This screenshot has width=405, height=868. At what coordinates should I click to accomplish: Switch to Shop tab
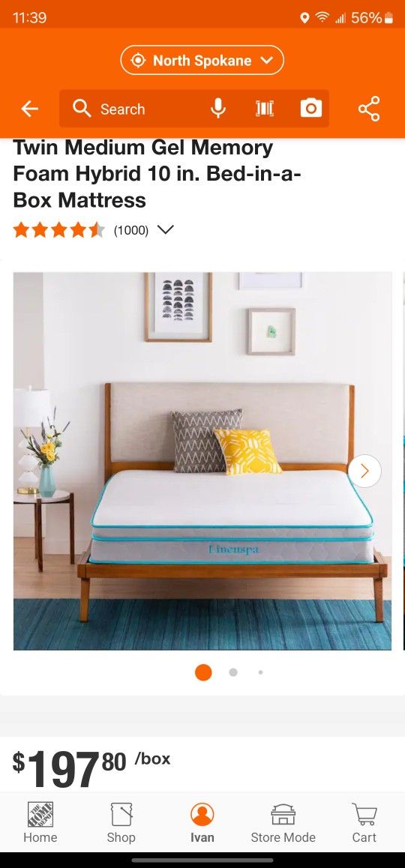click(x=121, y=822)
